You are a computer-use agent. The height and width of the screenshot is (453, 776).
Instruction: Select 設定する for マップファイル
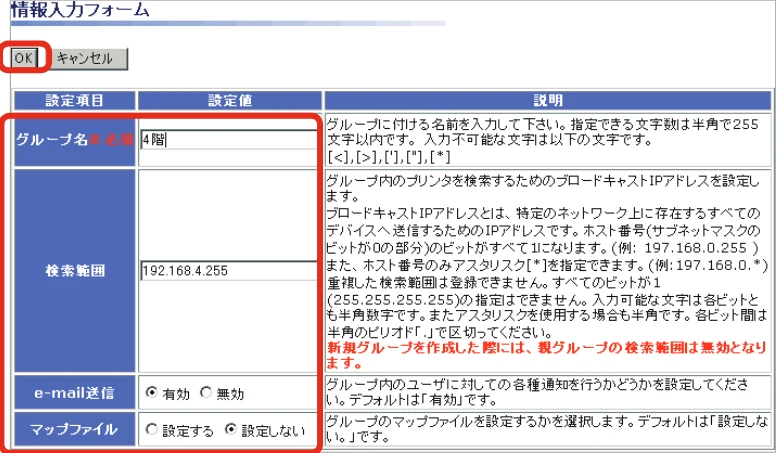(x=151, y=429)
